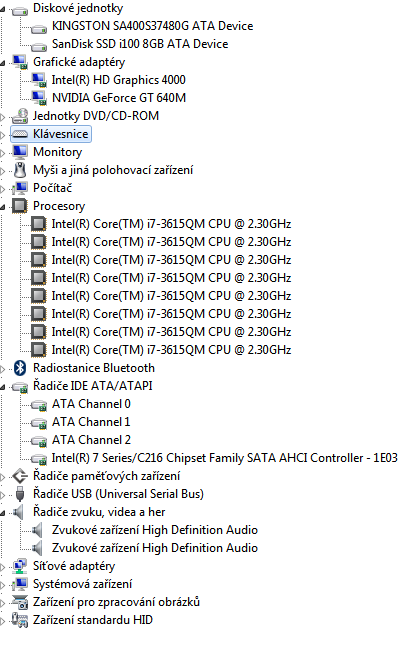The image size is (409, 647).
Task: Click the Systémová zařízení icon
Action: (x=19, y=584)
